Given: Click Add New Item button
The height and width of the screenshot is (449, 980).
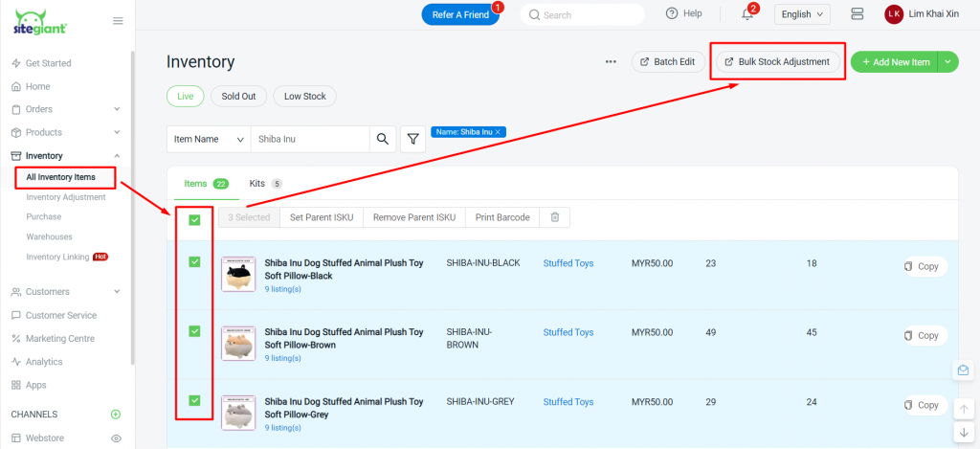Looking at the screenshot, I should (895, 62).
